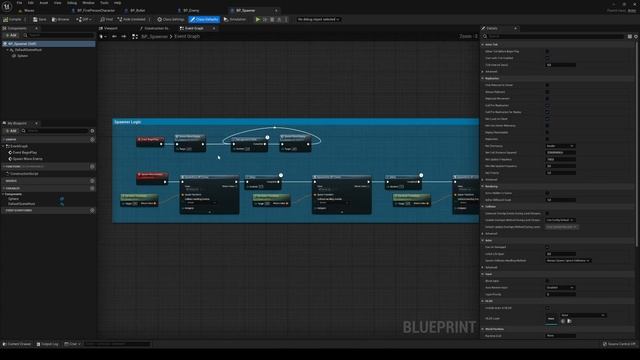
Task: Open the Tools menu
Action: [104, 3]
